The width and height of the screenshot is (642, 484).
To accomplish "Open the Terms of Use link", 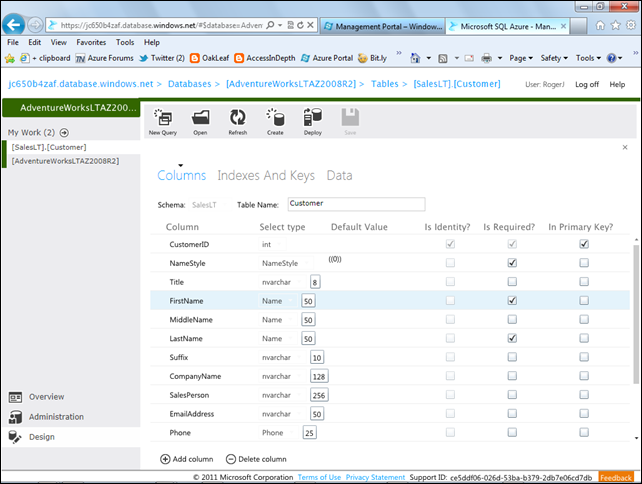I will [319, 477].
